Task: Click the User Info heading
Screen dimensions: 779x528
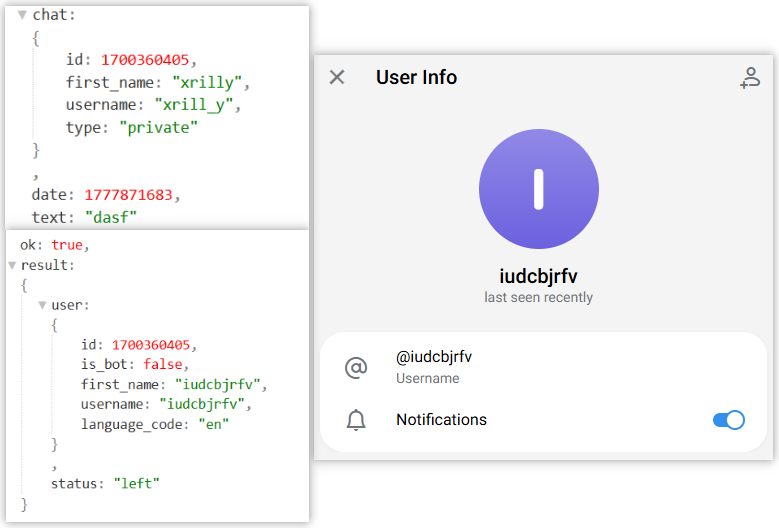Action: (x=416, y=77)
